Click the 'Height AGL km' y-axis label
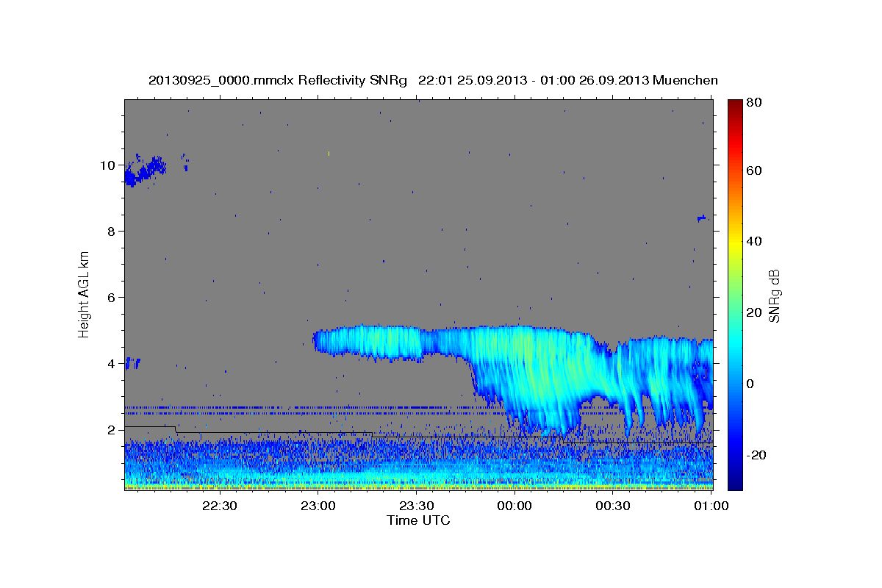This screenshot has height=588, width=882. [85, 294]
